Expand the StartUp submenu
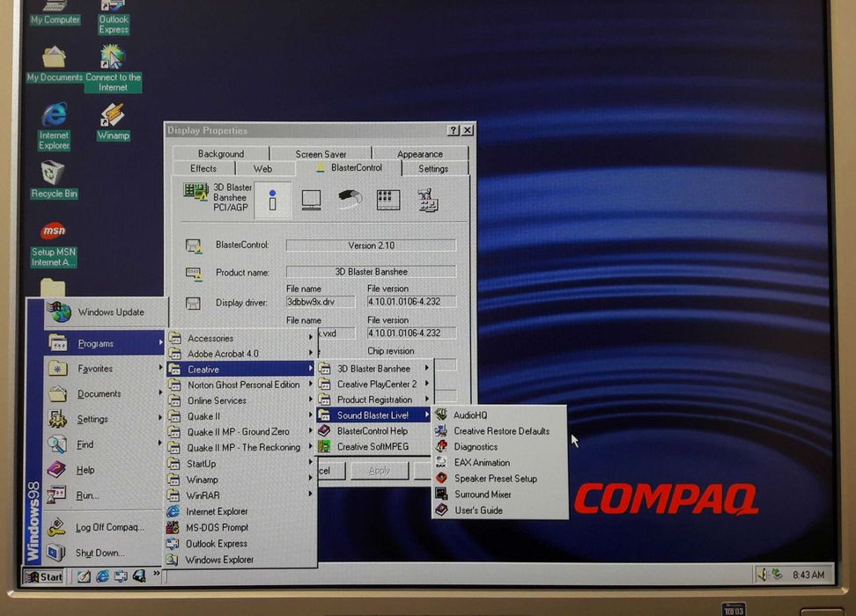Image resolution: width=856 pixels, height=616 pixels. point(242,464)
